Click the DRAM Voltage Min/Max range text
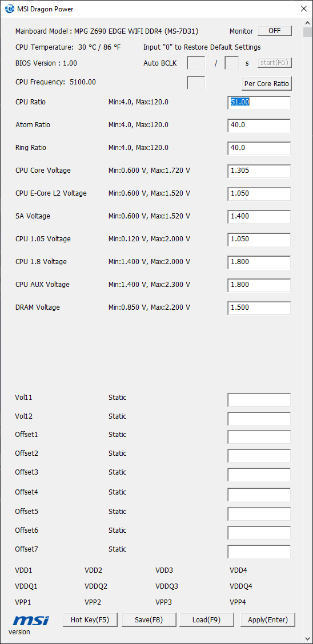Viewport: 313px width, 644px height. 149,307
